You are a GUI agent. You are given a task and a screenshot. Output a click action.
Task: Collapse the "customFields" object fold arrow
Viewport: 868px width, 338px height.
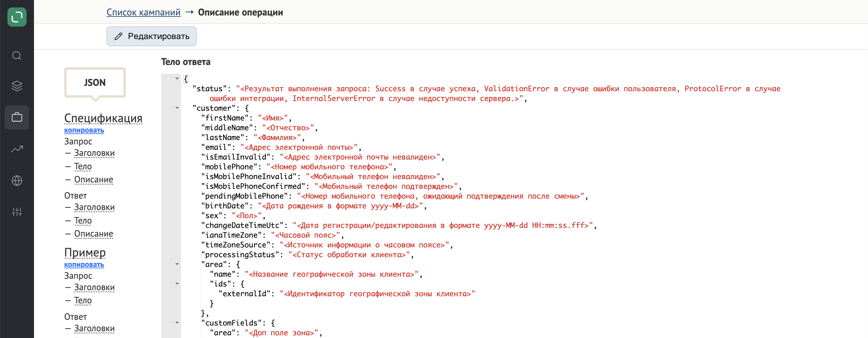click(x=177, y=323)
